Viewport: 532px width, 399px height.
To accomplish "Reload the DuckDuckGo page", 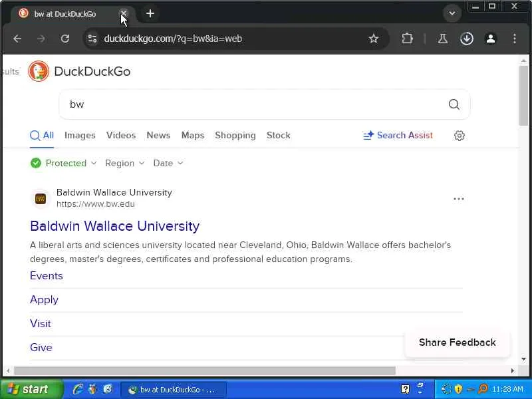I will click(x=65, y=39).
